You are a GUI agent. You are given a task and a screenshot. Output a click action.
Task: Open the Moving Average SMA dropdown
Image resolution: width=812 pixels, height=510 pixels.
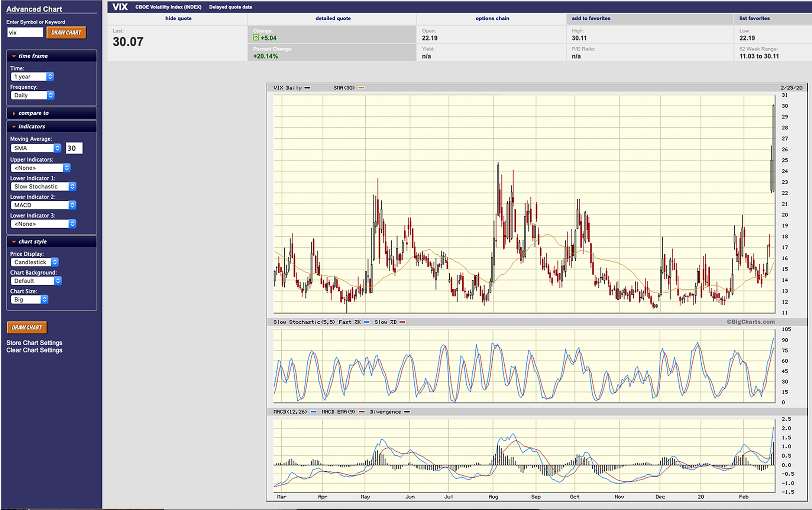tap(36, 148)
